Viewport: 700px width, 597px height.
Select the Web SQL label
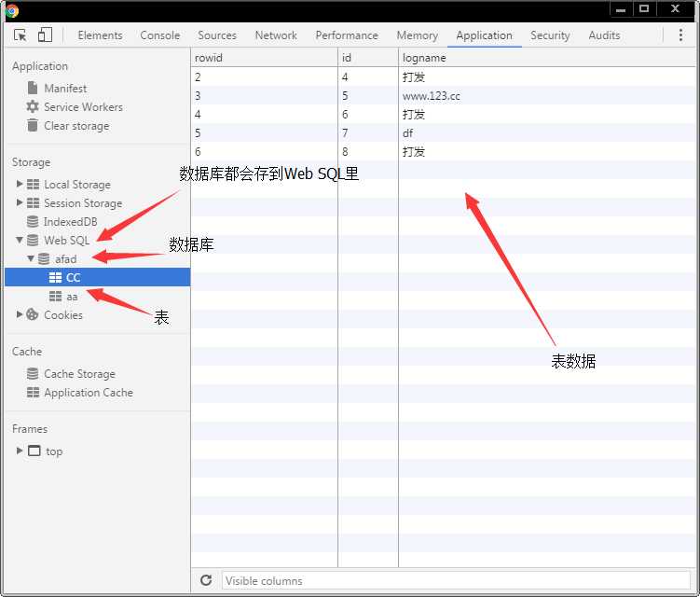[66, 241]
